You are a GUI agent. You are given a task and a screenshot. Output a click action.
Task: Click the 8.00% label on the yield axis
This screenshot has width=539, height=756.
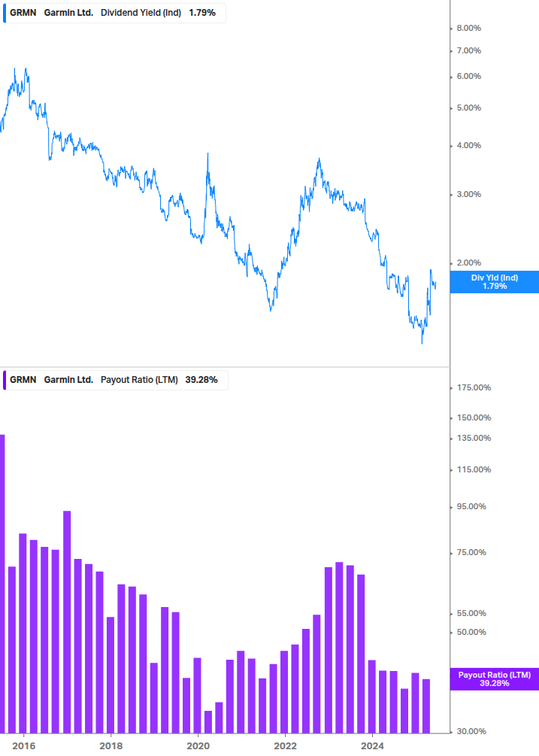(x=468, y=29)
